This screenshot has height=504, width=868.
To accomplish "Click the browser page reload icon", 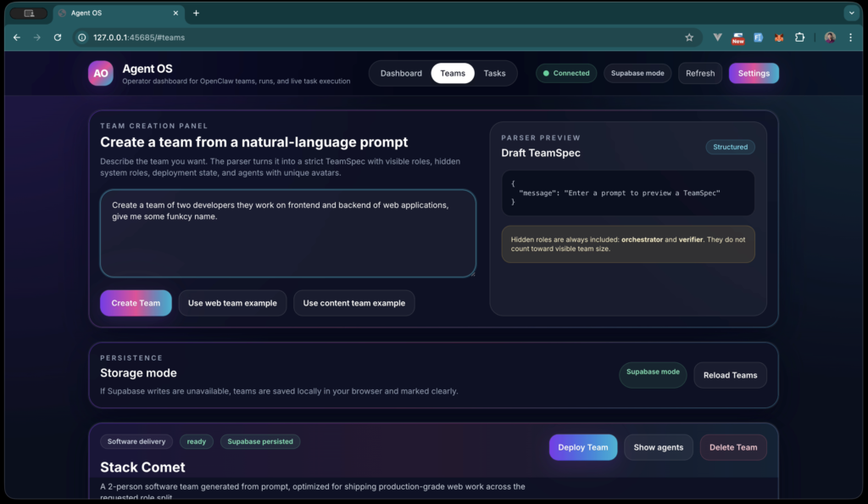I will 57,37.
